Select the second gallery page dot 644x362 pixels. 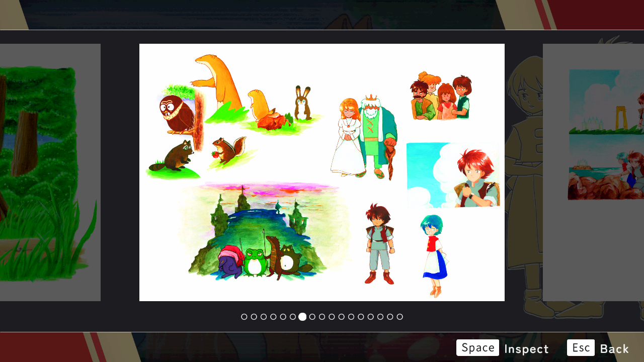coord(254,317)
